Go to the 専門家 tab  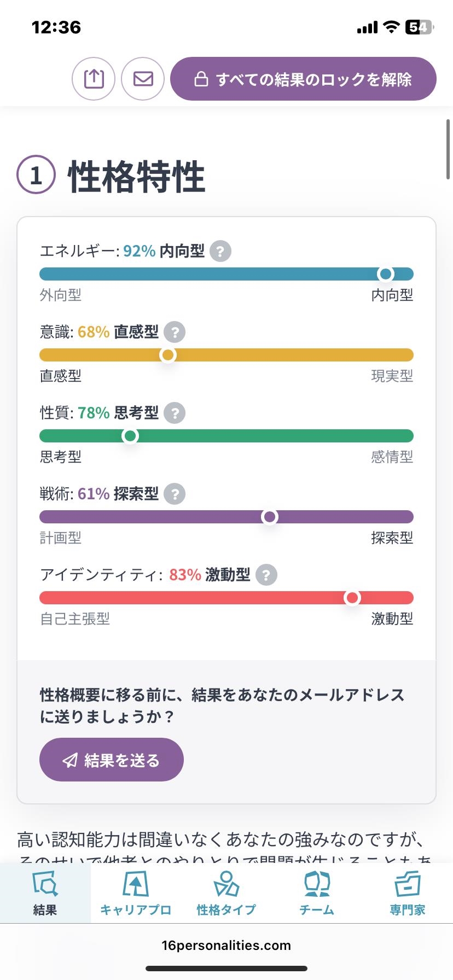click(407, 894)
